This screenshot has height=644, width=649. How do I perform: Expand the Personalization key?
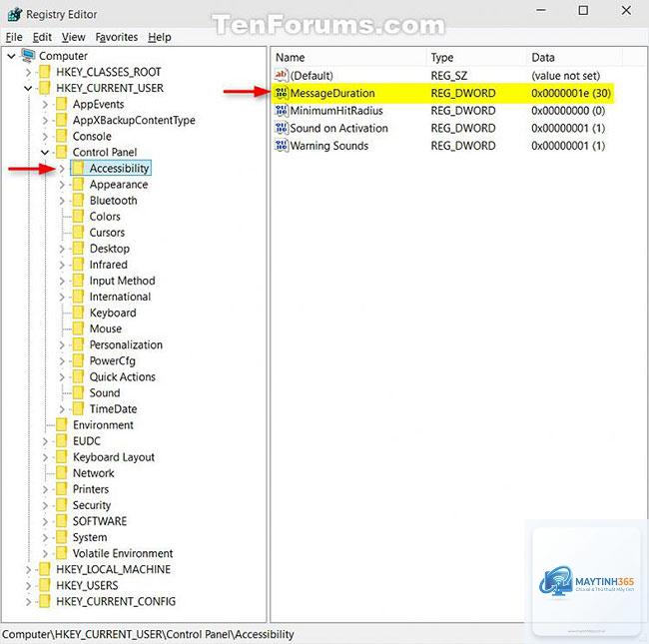point(62,345)
